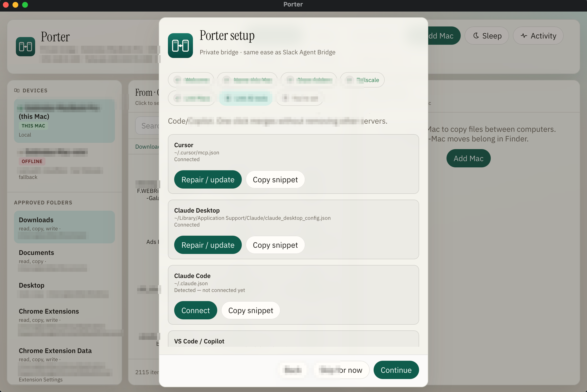Click the claude_desktop_config.json path text
587x392 pixels.
[252, 218]
